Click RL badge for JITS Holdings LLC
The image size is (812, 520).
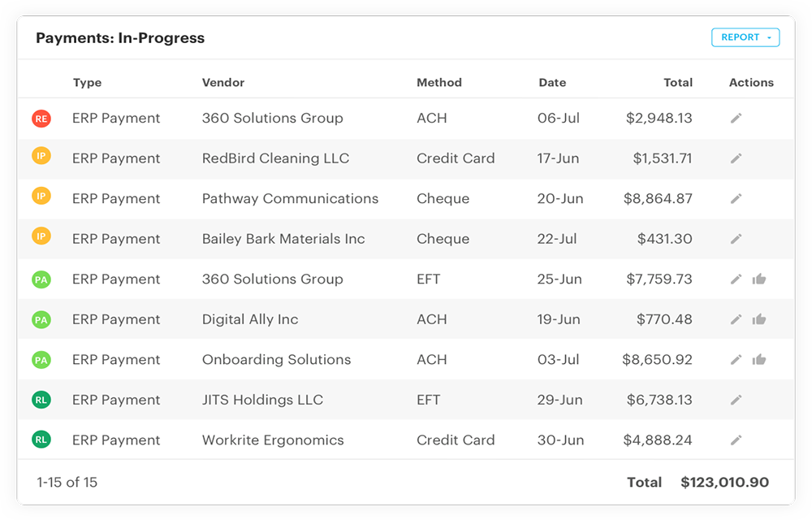pos(41,400)
